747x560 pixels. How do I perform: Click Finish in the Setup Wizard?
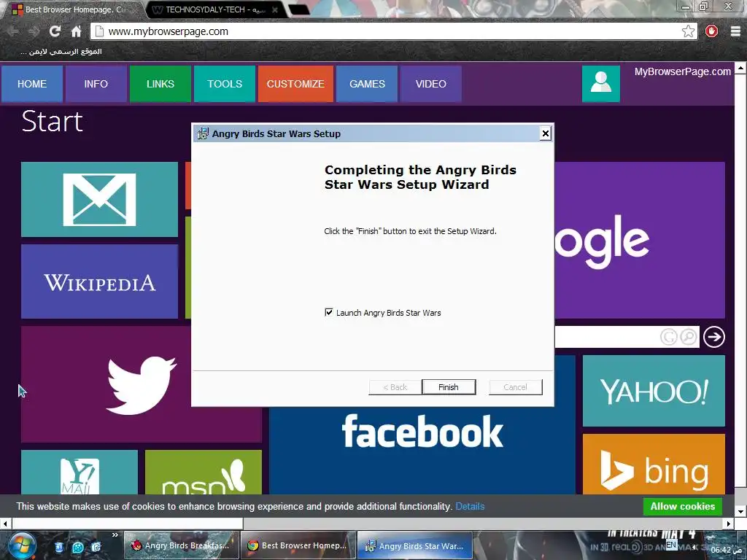(x=449, y=387)
